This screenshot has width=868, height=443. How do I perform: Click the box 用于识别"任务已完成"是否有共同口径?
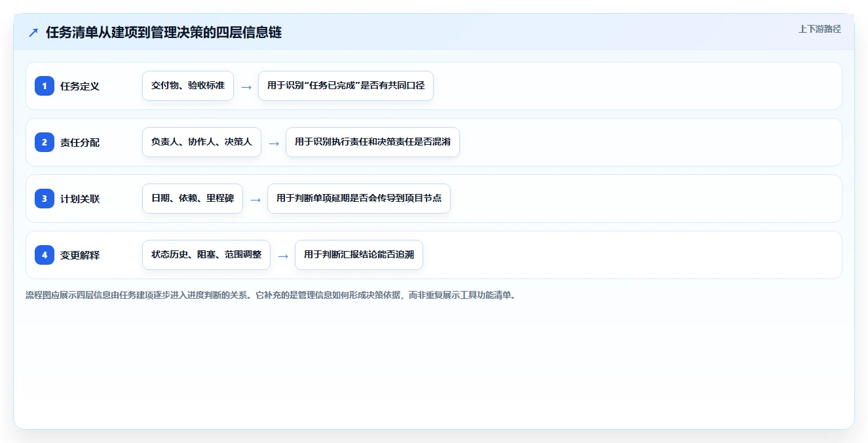[x=346, y=86]
